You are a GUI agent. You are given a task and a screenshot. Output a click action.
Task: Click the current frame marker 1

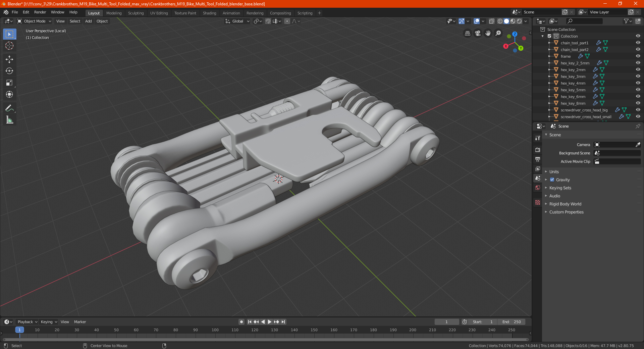coord(19,330)
